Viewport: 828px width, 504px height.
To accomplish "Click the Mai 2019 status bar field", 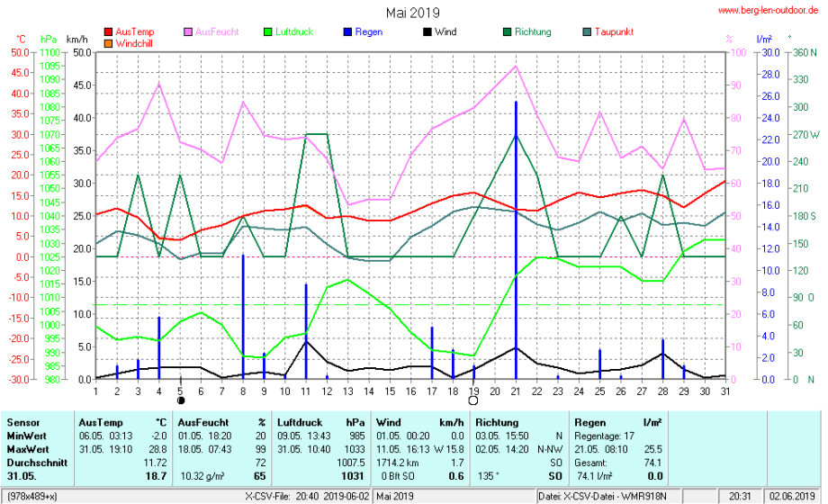I will pyautogui.click(x=397, y=496).
